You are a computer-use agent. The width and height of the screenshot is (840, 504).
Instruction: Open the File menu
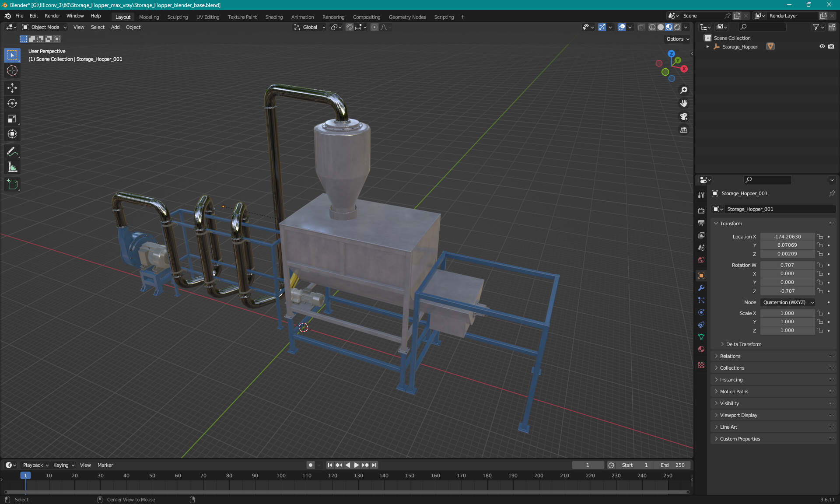coord(19,16)
